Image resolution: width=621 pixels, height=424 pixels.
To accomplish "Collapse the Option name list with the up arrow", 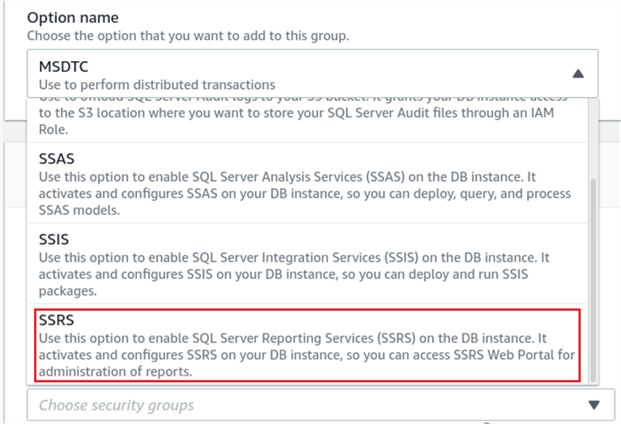I will (577, 74).
